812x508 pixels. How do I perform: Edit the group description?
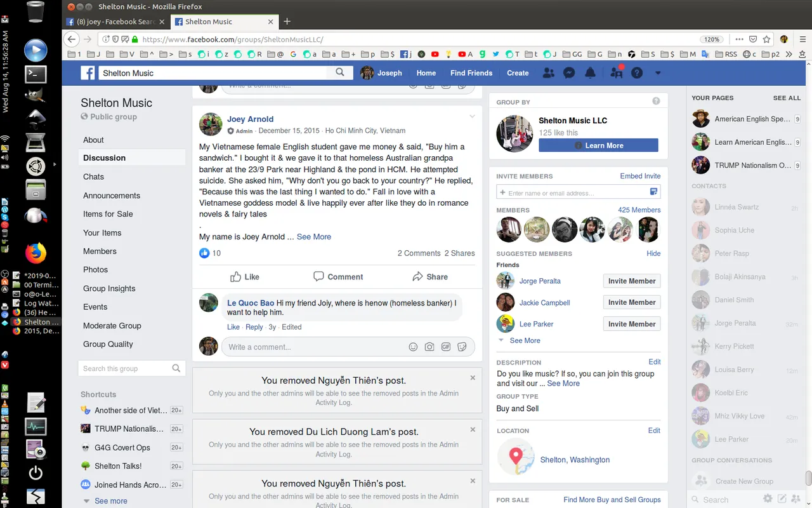coord(655,362)
